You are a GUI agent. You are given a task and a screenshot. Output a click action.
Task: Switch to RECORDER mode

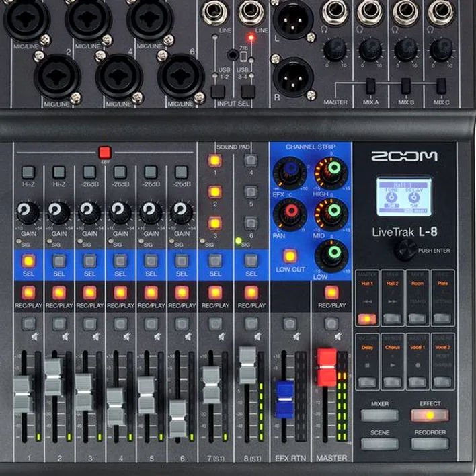[x=430, y=444]
